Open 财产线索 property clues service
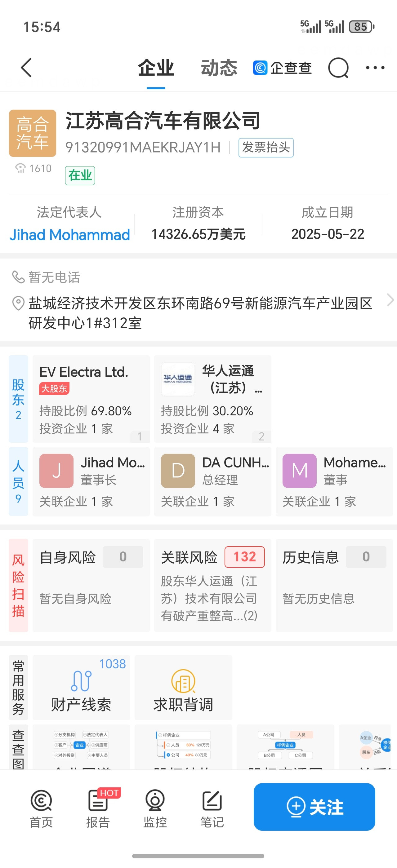 point(81,687)
